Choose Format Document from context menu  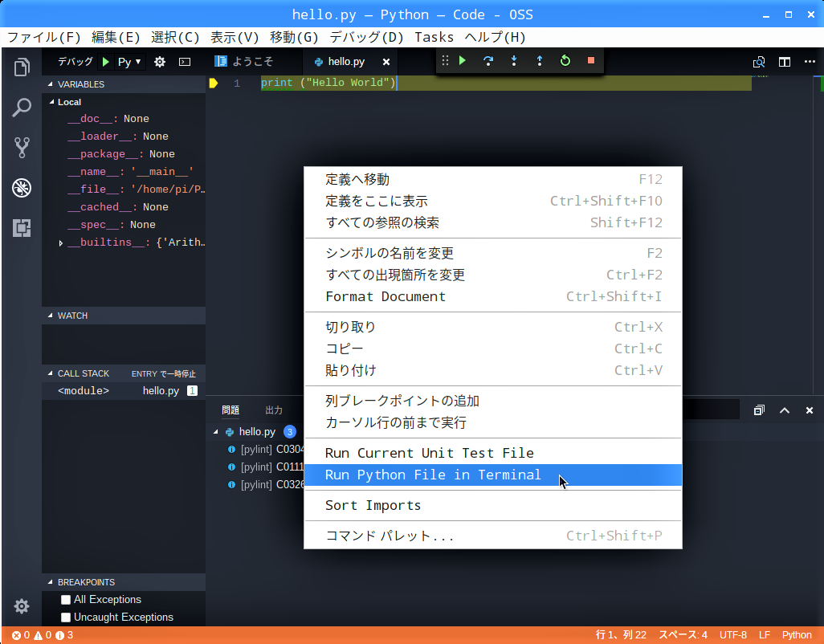(493, 297)
